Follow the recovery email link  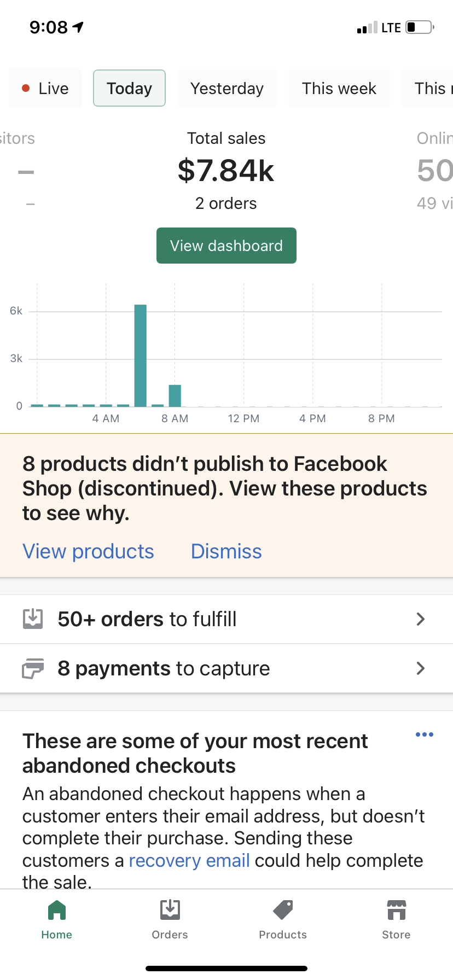189,860
